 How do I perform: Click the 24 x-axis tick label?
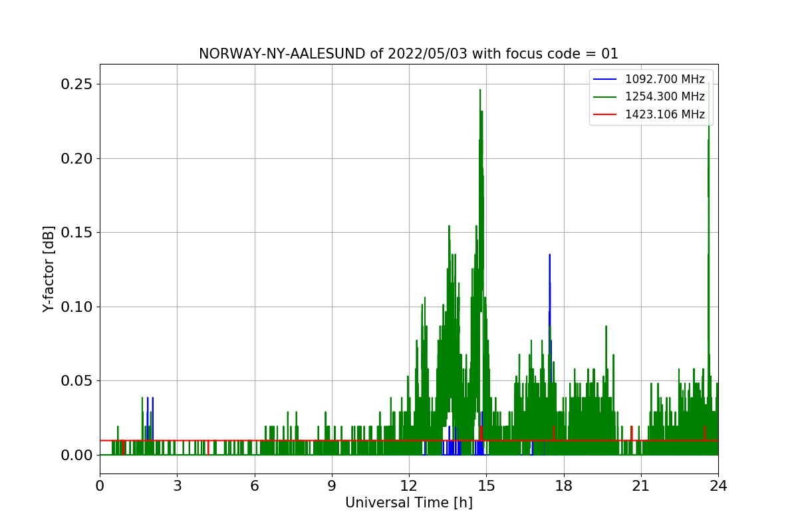[718, 485]
